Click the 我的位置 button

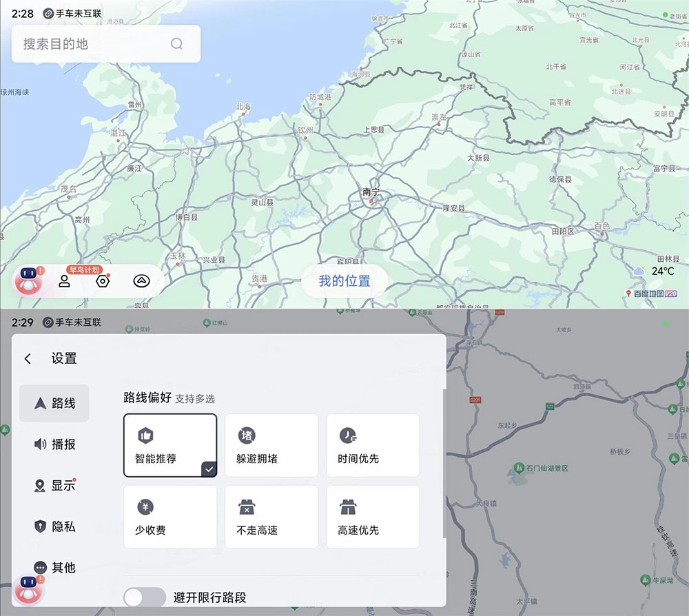(x=344, y=281)
